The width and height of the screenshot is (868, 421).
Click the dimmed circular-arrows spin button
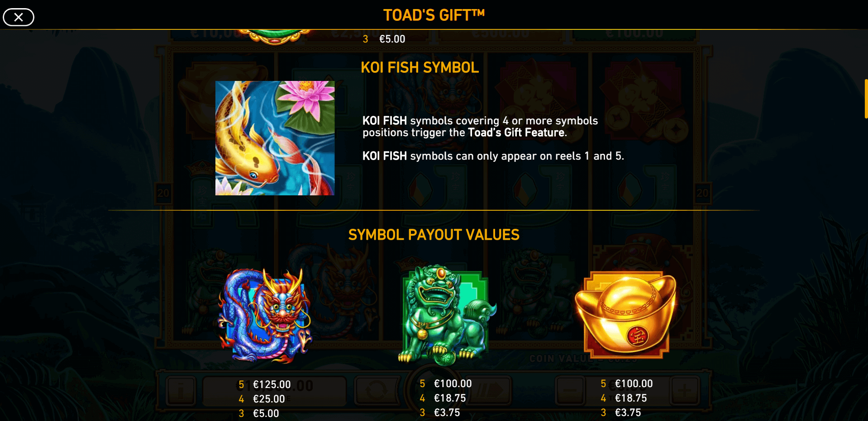click(377, 390)
